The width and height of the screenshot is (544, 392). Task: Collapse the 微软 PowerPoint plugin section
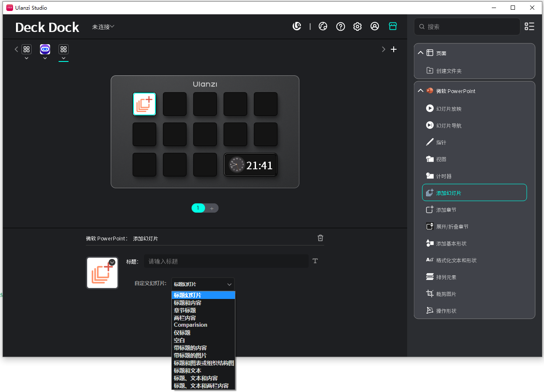click(x=420, y=91)
